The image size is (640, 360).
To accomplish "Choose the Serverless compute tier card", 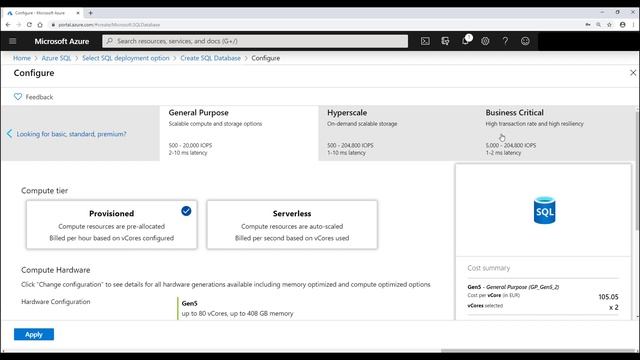I will tap(292, 224).
